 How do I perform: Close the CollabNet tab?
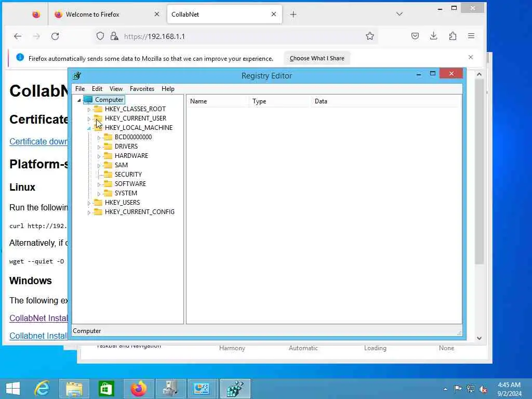pyautogui.click(x=274, y=14)
